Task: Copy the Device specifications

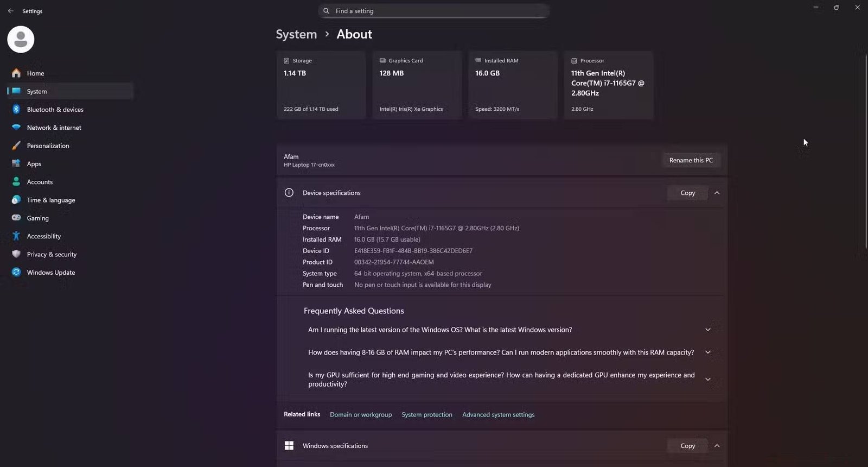Action: (687, 193)
